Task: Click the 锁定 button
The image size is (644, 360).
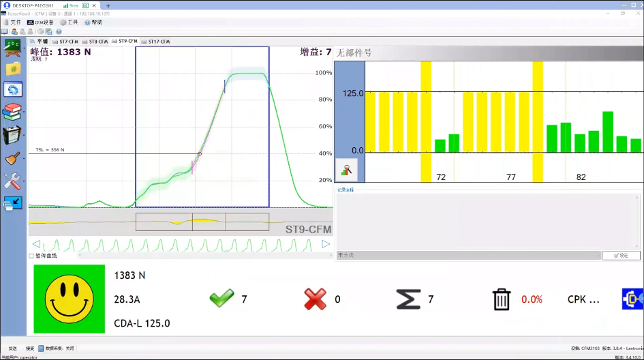Action: click(x=621, y=255)
